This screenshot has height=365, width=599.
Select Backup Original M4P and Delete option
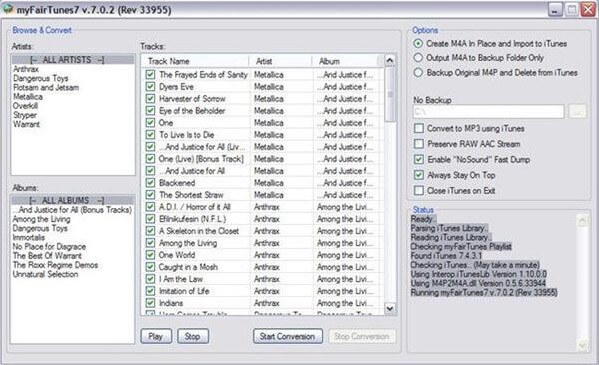418,73
